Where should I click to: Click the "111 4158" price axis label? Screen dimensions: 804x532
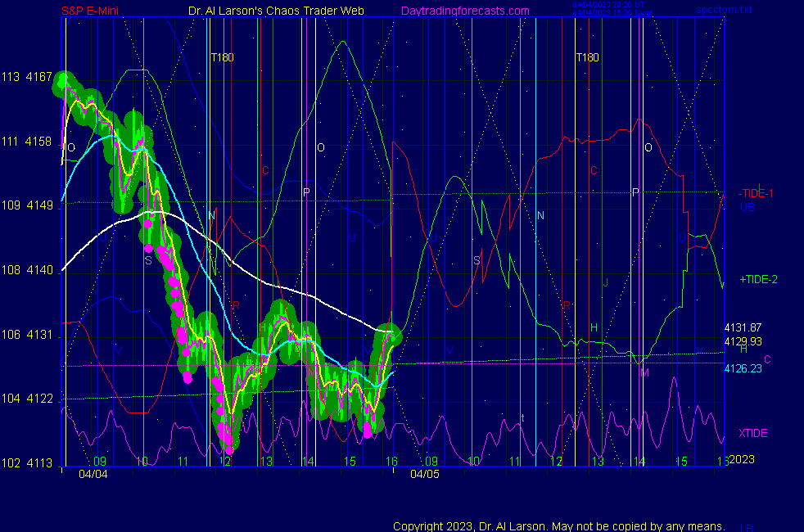(x=27, y=142)
